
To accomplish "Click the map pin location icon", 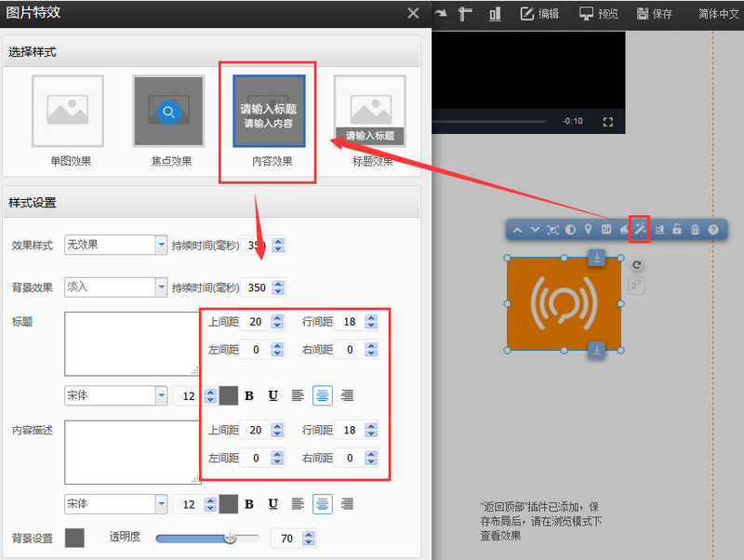I will [x=588, y=230].
